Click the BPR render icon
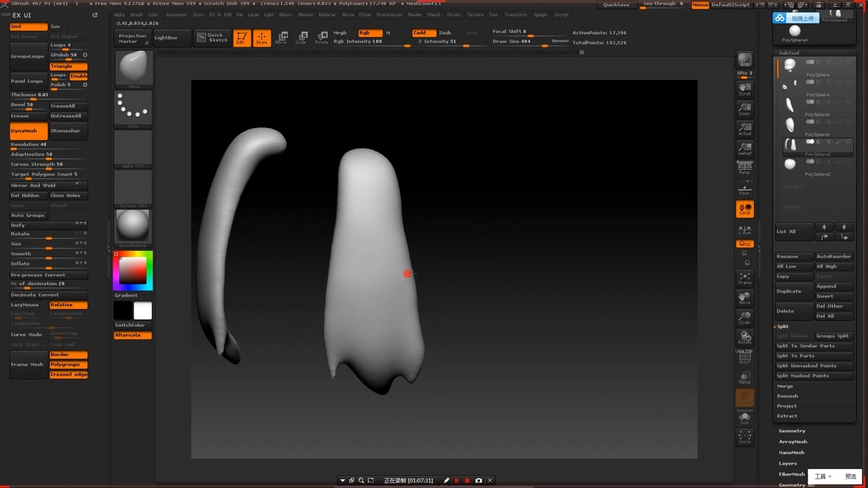The height and width of the screenshot is (488, 868). point(745,60)
